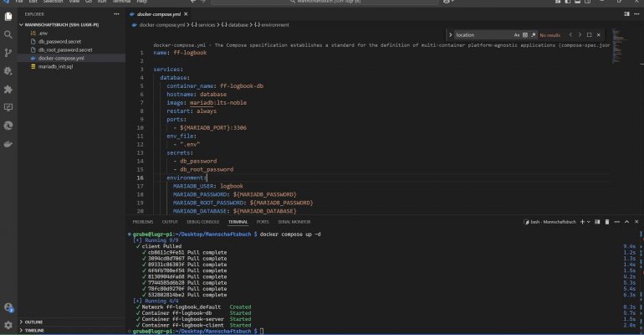Toggle Match Case in find widget
This screenshot has height=335, width=644.
coord(517,35)
